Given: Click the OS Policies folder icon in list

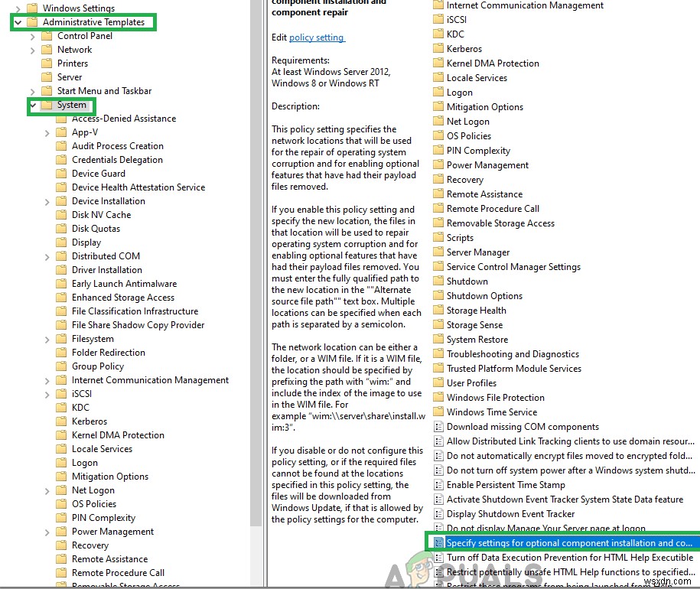Looking at the screenshot, I should [438, 135].
